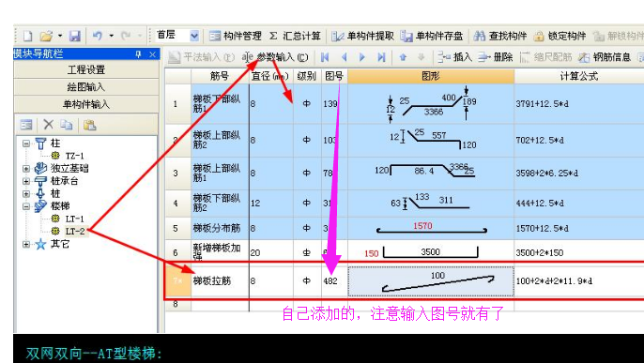Click the 计算公式 column header
The height and width of the screenshot is (363, 644).
(x=579, y=76)
